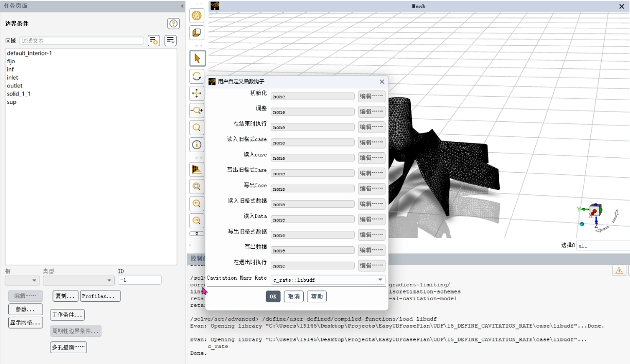
Task: Edit the 读入case hook
Action: click(x=372, y=158)
